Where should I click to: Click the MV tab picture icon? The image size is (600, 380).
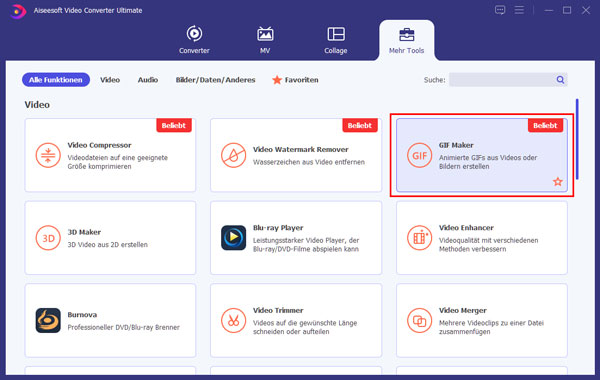265,34
